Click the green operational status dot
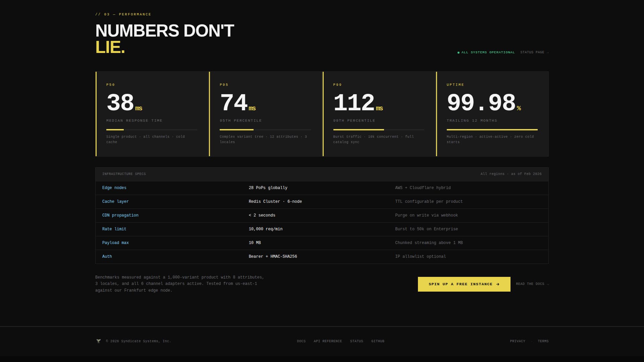This screenshot has width=644, height=362. (x=459, y=53)
